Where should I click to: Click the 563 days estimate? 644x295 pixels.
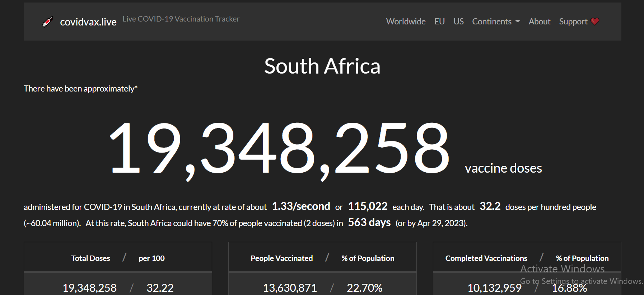coord(369,223)
